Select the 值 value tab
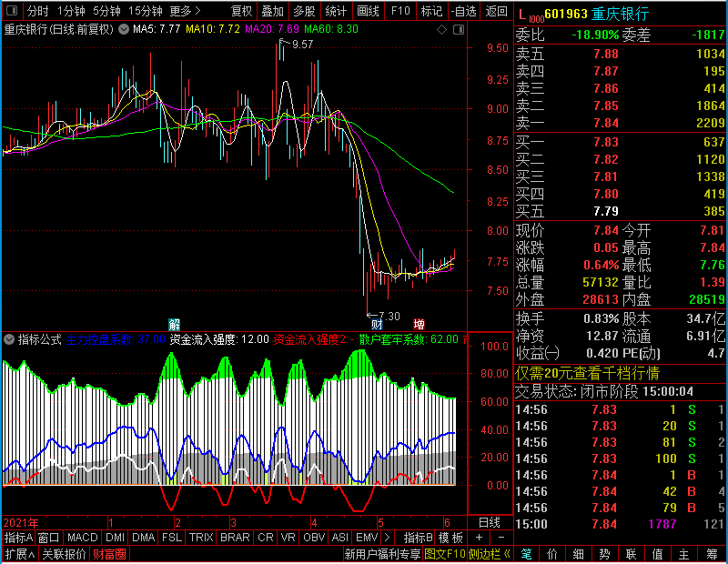Screen dimensions: 728x564 (x=657, y=554)
